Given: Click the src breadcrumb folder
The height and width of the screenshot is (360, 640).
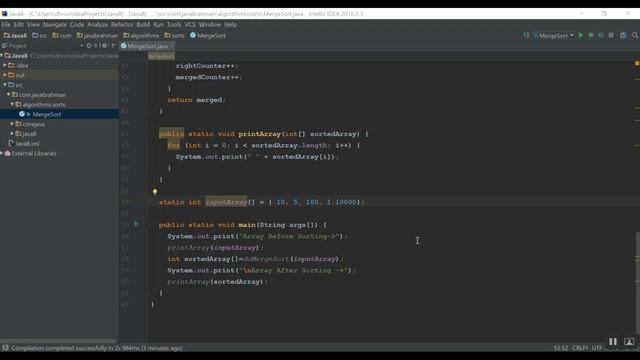Looking at the screenshot, I should pyautogui.click(x=39, y=36).
